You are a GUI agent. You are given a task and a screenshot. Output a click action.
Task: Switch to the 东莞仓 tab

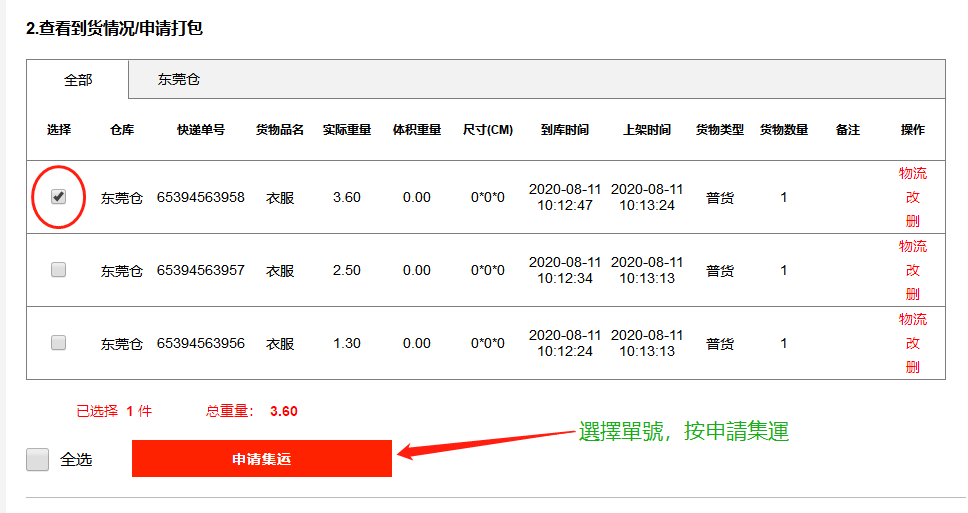(179, 79)
